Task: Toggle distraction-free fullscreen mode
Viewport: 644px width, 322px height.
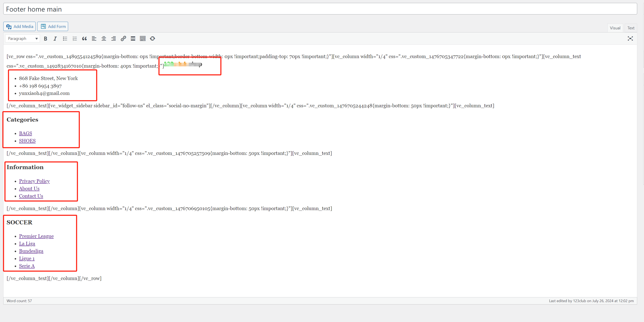Action: [x=630, y=38]
